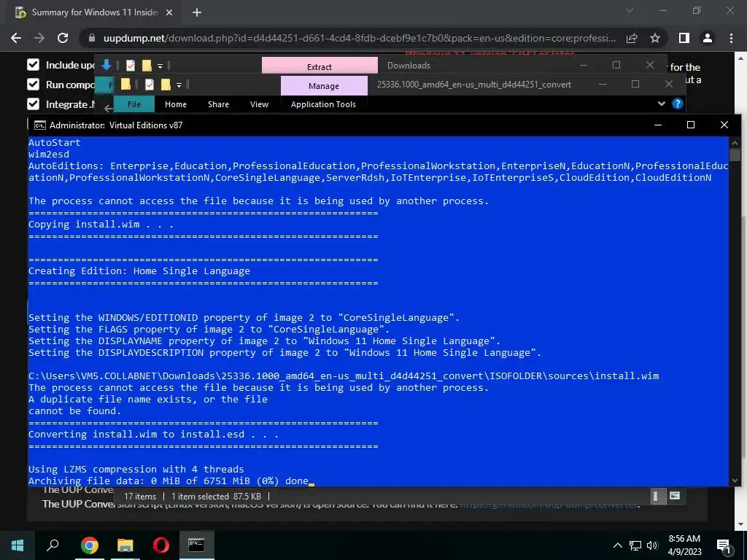
Task: Click the 'Archiving file data' progress line
Action: pos(169,481)
